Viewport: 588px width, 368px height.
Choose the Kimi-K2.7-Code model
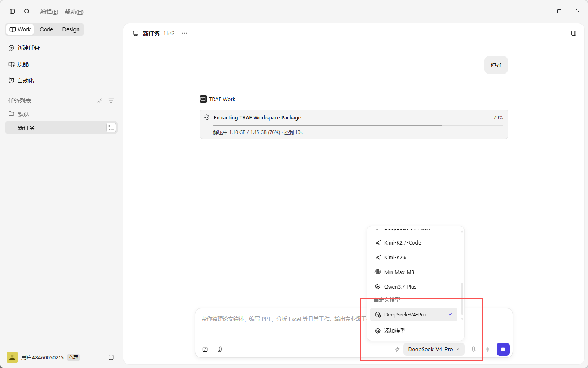coord(414,242)
